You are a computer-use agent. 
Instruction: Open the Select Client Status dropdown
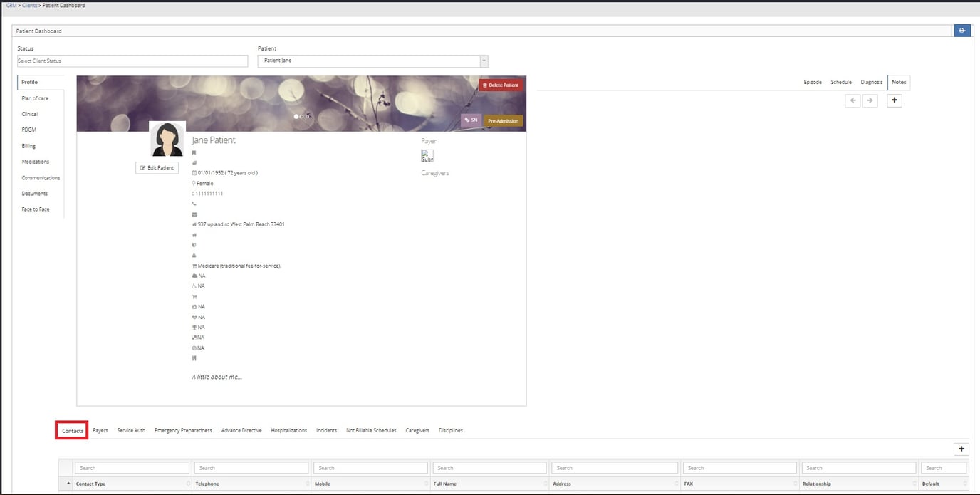click(x=132, y=61)
